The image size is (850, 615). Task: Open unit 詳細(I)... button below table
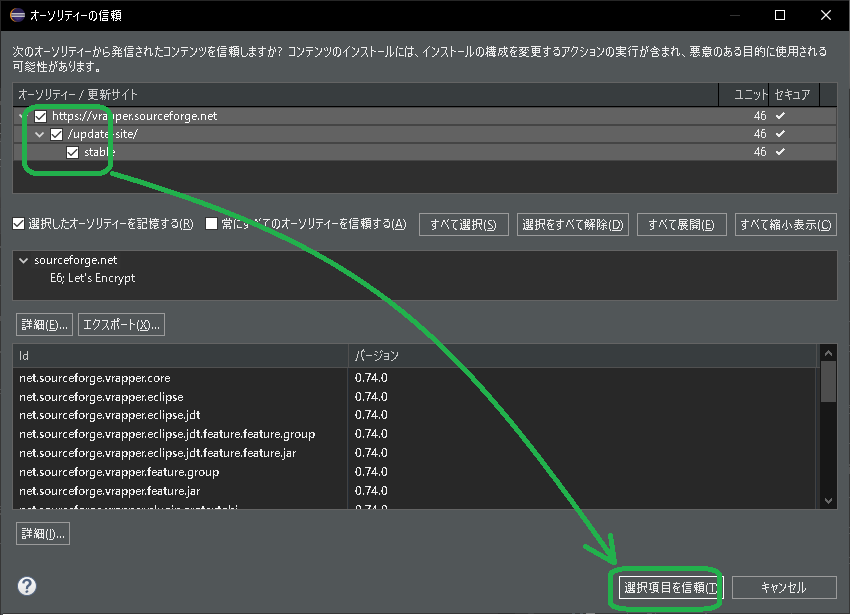[x=43, y=534]
